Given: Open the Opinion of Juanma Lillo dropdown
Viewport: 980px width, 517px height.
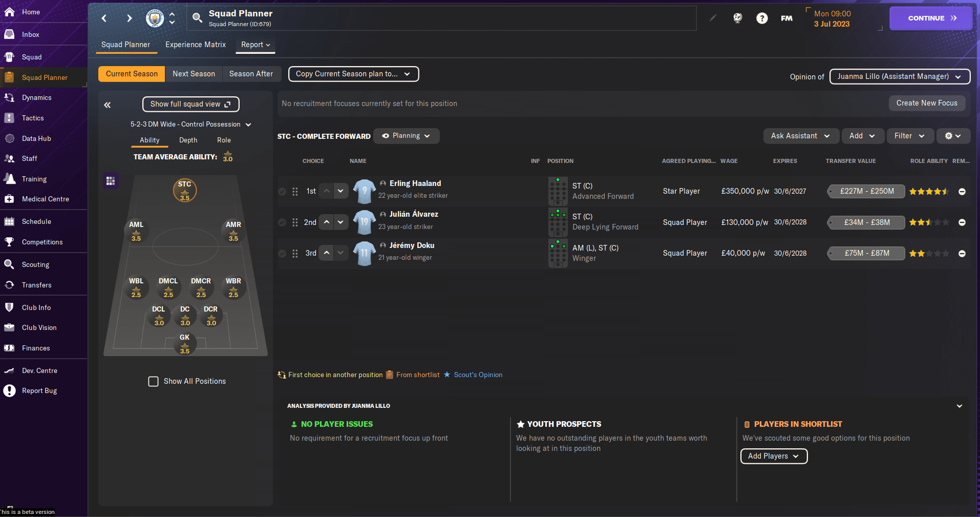Looking at the screenshot, I should click(x=899, y=76).
